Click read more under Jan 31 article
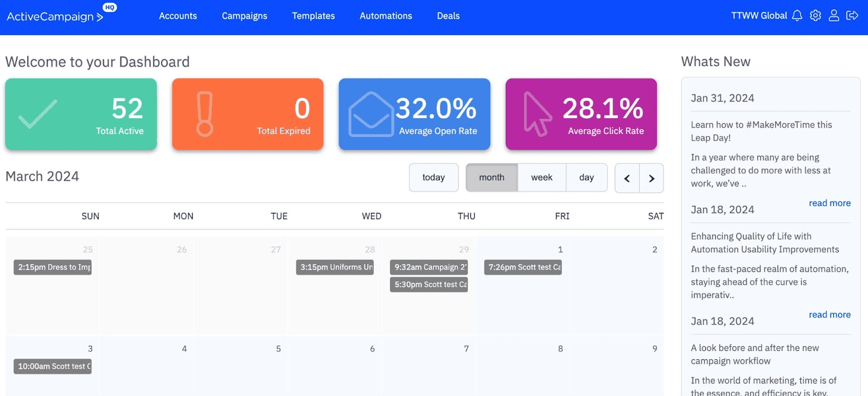This screenshot has width=868, height=396. 829,203
